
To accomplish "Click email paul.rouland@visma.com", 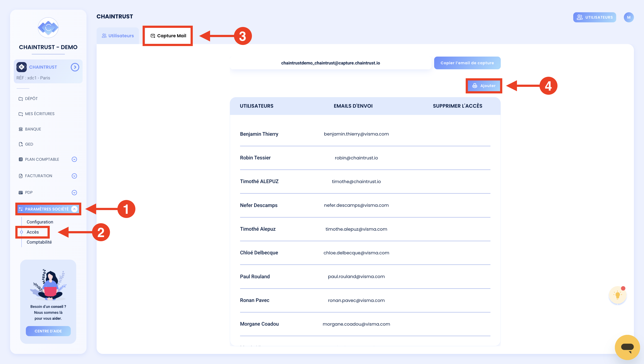I will [x=356, y=276].
